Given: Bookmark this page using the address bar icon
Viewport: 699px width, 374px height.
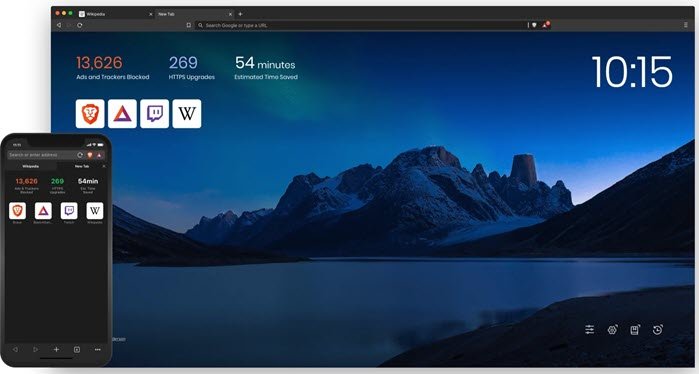Looking at the screenshot, I should tap(189, 25).
